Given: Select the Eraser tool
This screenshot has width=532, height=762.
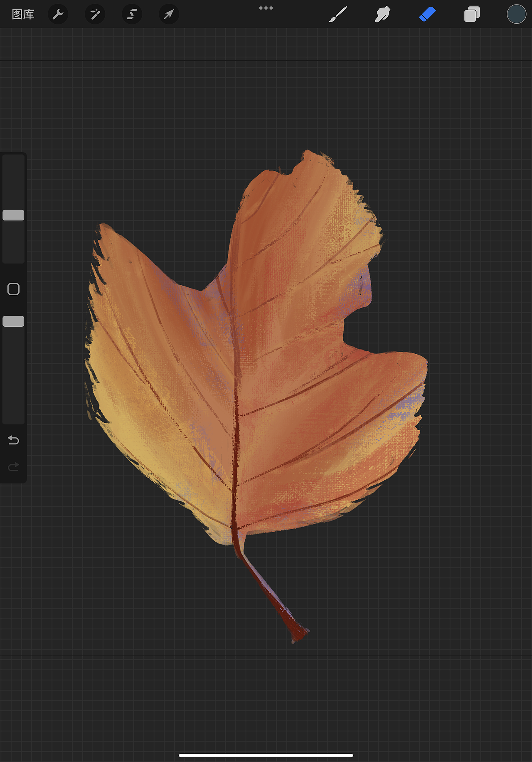Looking at the screenshot, I should click(x=427, y=15).
